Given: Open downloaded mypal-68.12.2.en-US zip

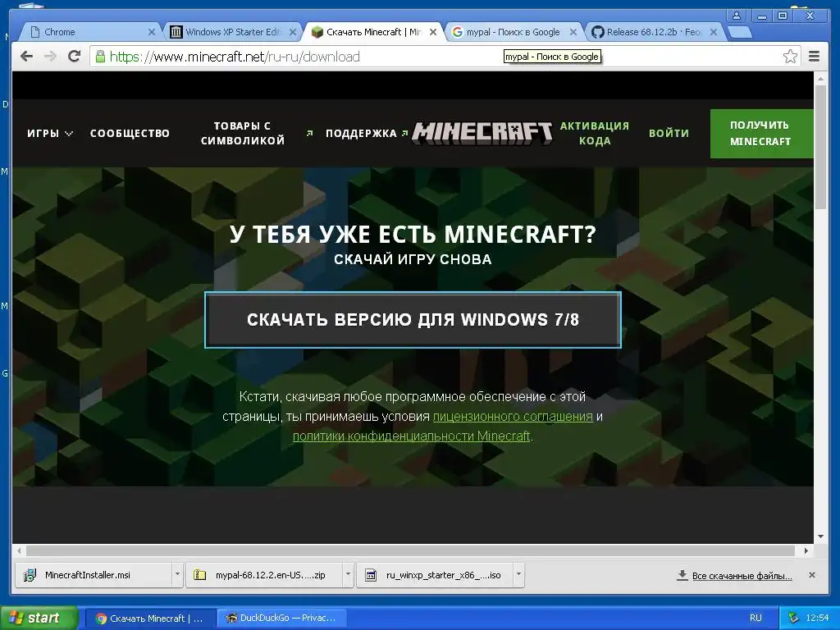Looking at the screenshot, I should [x=265, y=575].
